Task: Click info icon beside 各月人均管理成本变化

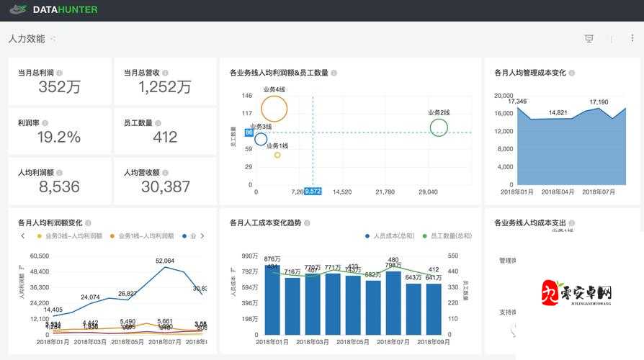Action: (x=571, y=73)
